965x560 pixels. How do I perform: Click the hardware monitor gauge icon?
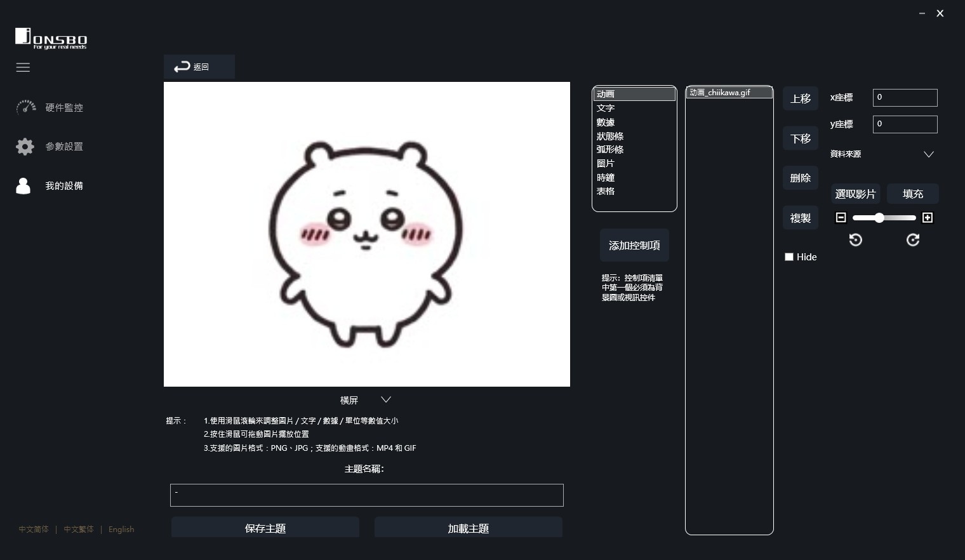click(x=26, y=107)
